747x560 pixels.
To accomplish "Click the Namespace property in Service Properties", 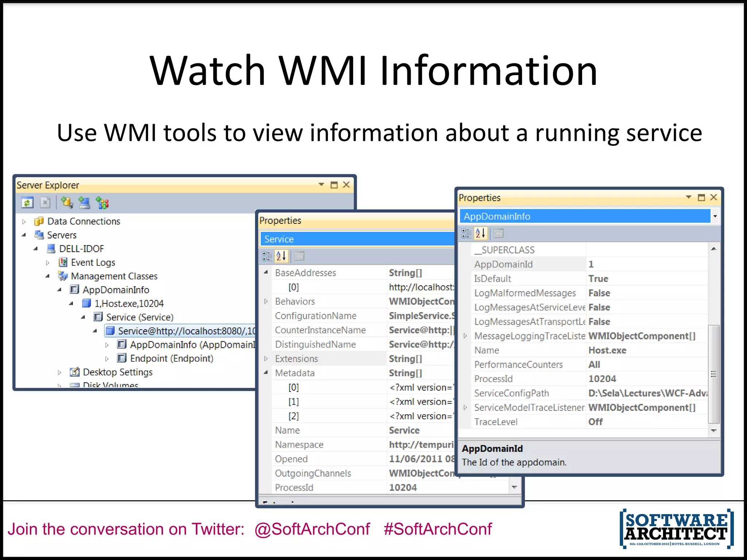I will 299,444.
